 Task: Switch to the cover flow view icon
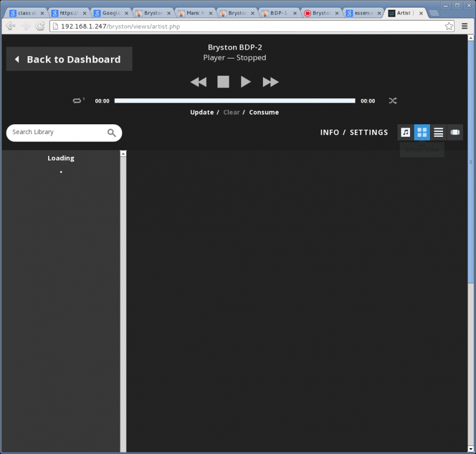[455, 132]
